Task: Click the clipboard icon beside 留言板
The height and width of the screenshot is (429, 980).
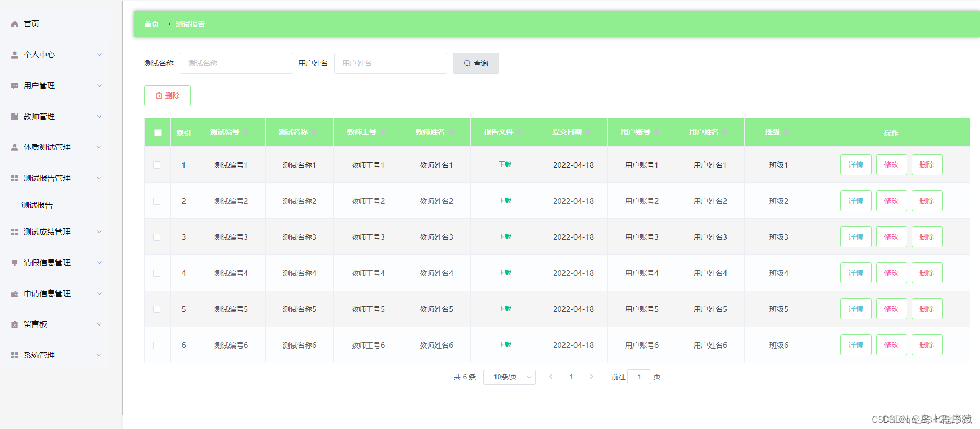Action: (x=15, y=324)
